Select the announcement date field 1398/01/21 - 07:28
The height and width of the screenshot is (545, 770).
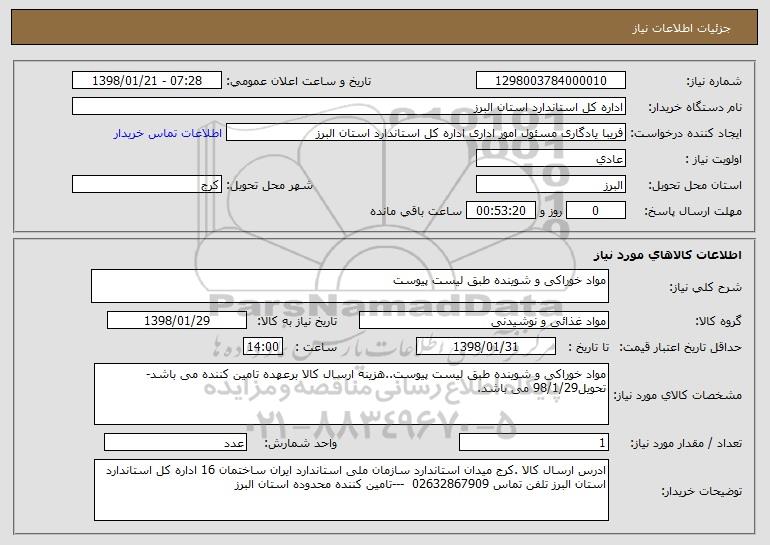point(147,81)
